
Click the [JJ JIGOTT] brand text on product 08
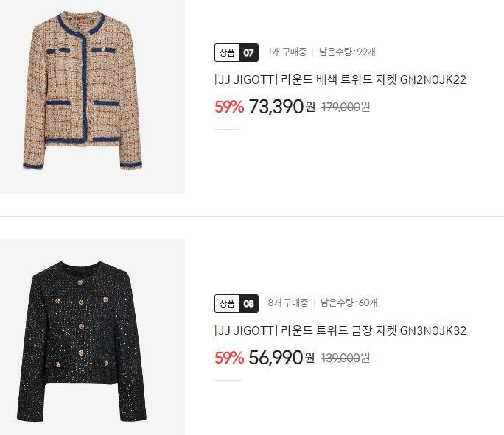click(x=246, y=330)
